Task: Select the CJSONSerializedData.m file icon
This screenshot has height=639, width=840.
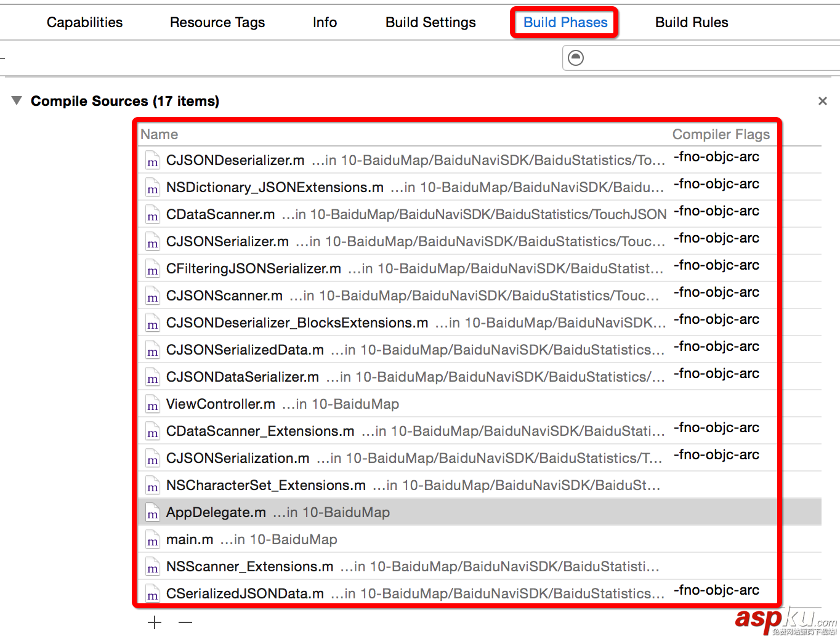Action: tap(153, 351)
